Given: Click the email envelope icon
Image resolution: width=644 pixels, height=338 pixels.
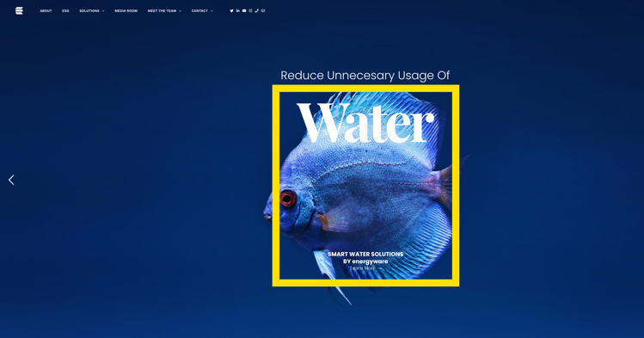Looking at the screenshot, I should click(x=263, y=10).
